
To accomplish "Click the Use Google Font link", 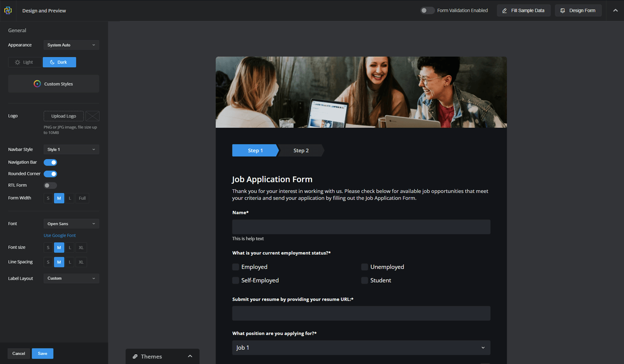I will coord(59,235).
